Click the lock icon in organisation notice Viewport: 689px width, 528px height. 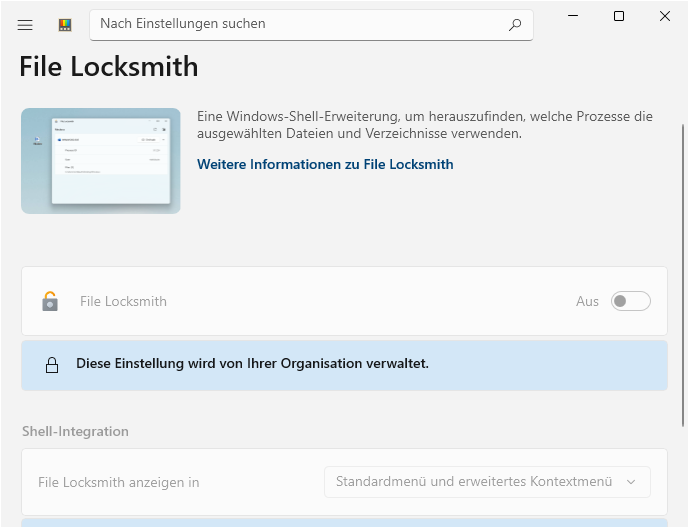point(52,365)
